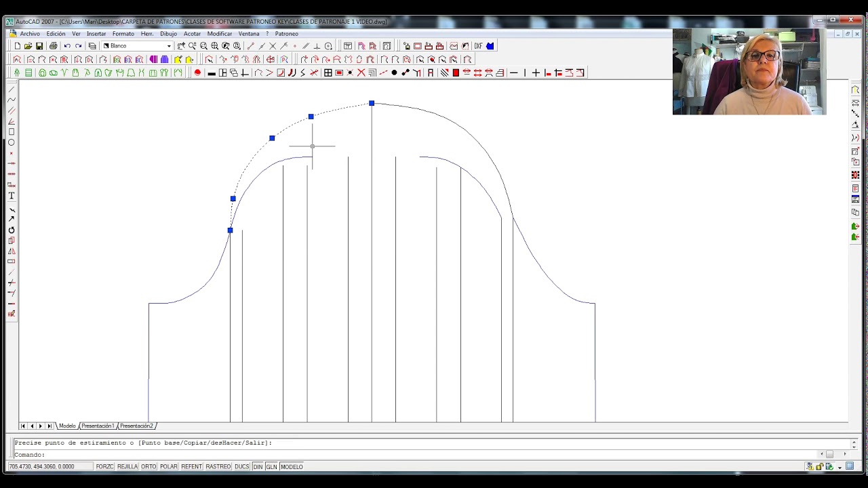This screenshot has height=488, width=868.
Task: Select the Text T tool
Action: pyautogui.click(x=12, y=196)
